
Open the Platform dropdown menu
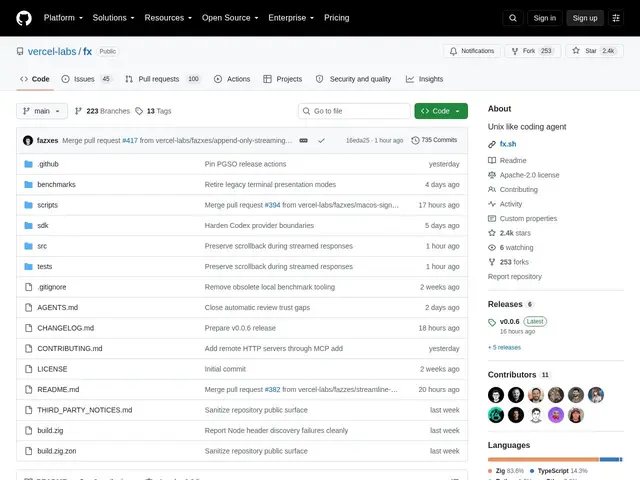click(x=63, y=18)
